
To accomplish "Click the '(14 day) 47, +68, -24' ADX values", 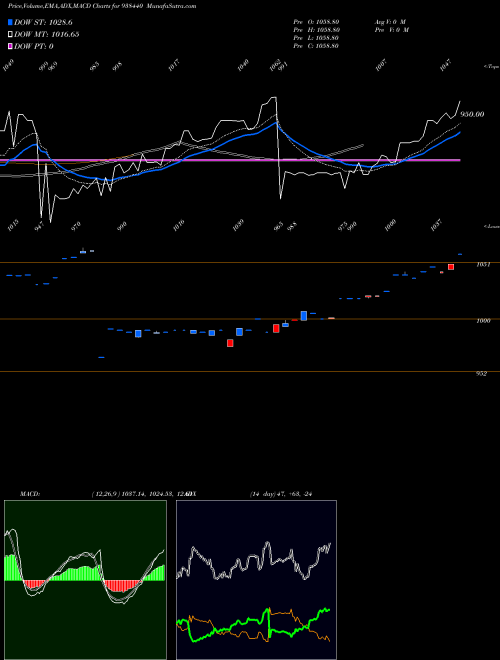I will pyautogui.click(x=281, y=494).
